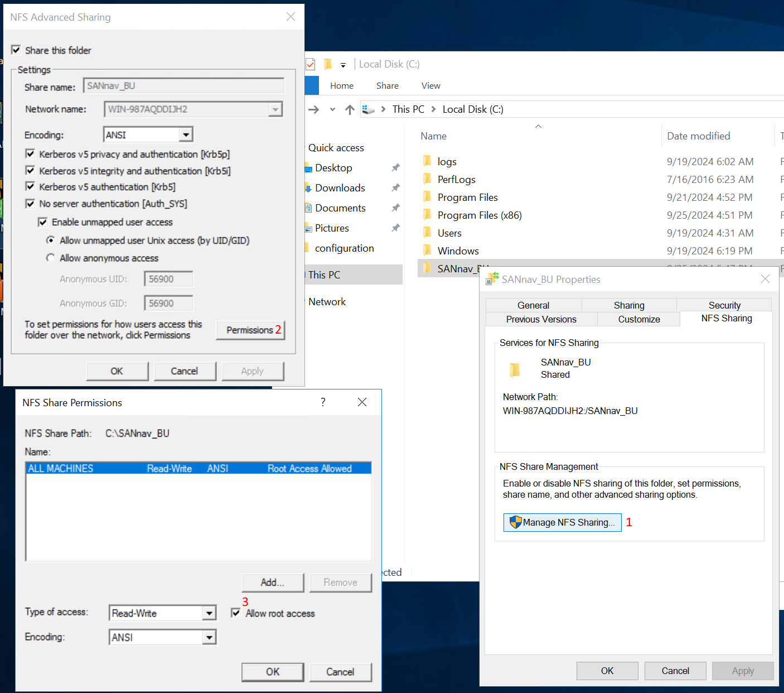784x693 pixels.
Task: Open the PerfLogs folder
Action: (x=456, y=179)
